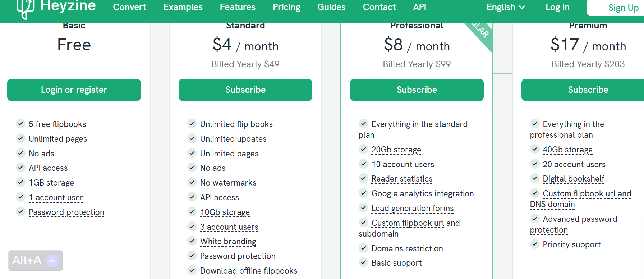644x279 pixels.
Task: Click checkmark icon next to 'Domains restriction'
Action: tap(363, 248)
